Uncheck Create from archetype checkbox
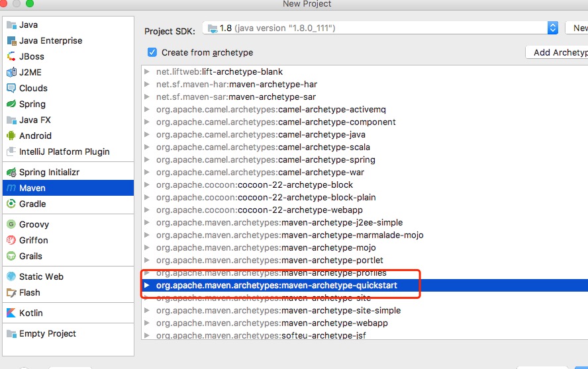Viewport: 588px width, 369px height. (x=152, y=52)
